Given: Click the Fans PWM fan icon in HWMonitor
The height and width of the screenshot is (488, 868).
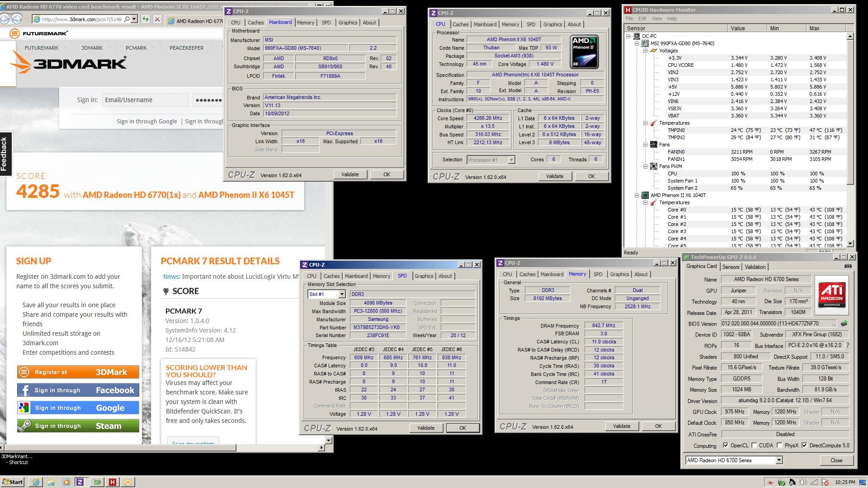Looking at the screenshot, I should click(653, 166).
